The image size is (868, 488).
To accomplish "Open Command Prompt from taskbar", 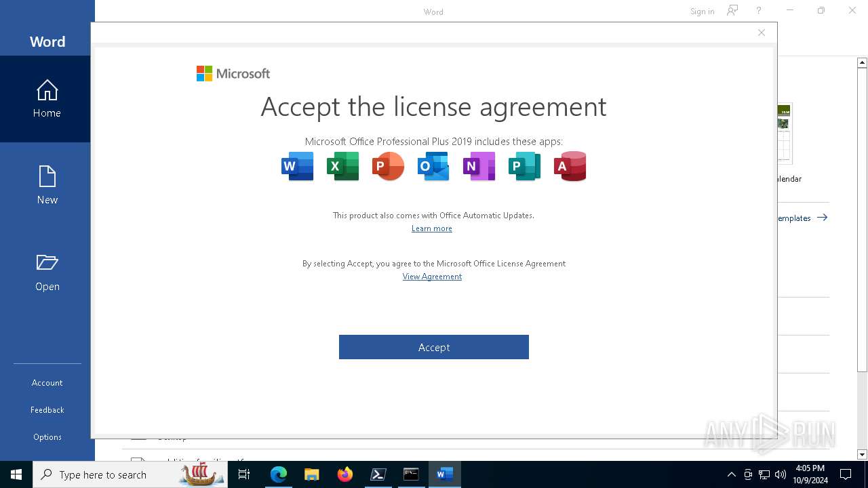I will tap(412, 474).
